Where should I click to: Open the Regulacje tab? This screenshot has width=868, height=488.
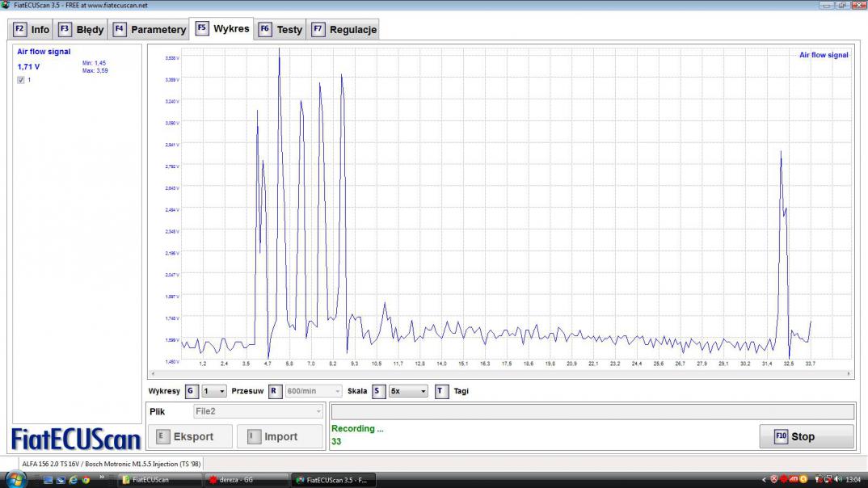tap(344, 30)
